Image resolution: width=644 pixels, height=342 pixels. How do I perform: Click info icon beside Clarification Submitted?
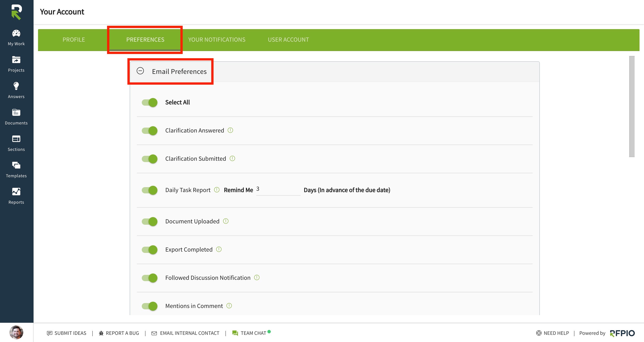pos(232,158)
